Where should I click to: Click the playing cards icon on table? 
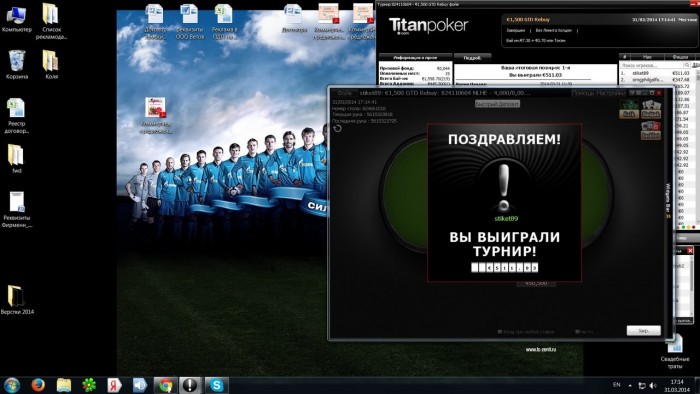point(650,109)
